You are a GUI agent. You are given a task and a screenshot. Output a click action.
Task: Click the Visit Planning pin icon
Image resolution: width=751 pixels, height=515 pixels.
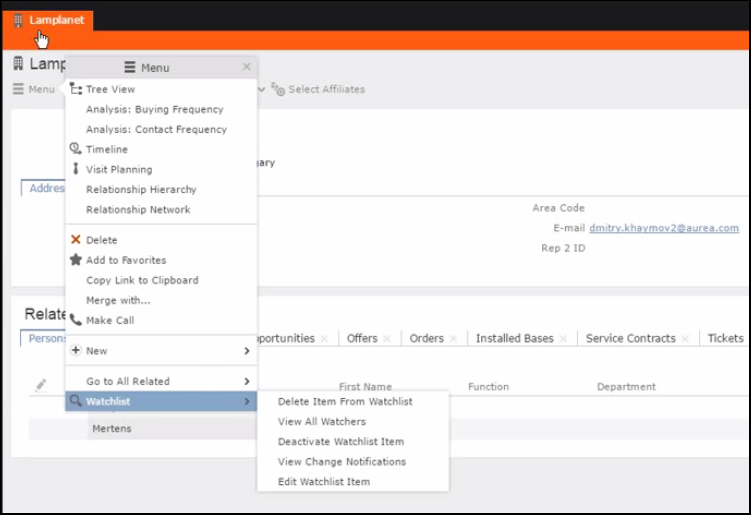pos(76,169)
